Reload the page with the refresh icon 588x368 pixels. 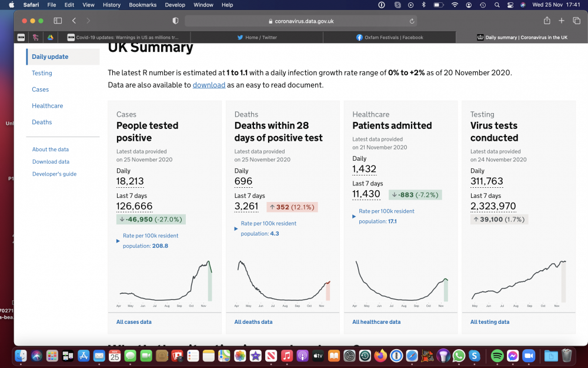412,21
